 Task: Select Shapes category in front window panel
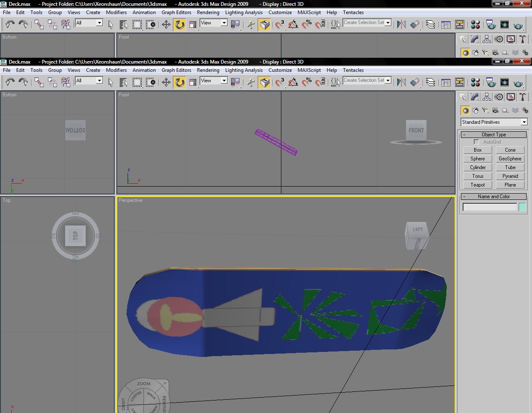(x=475, y=111)
